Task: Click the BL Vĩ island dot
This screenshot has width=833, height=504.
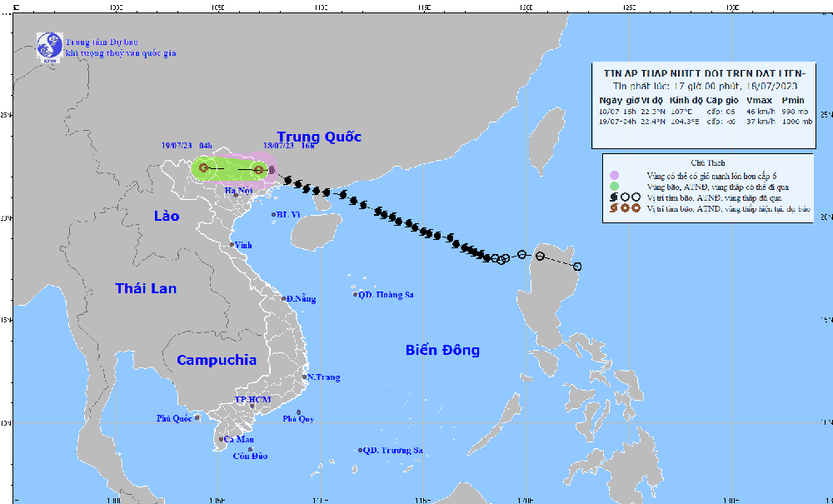Action: pos(274,215)
